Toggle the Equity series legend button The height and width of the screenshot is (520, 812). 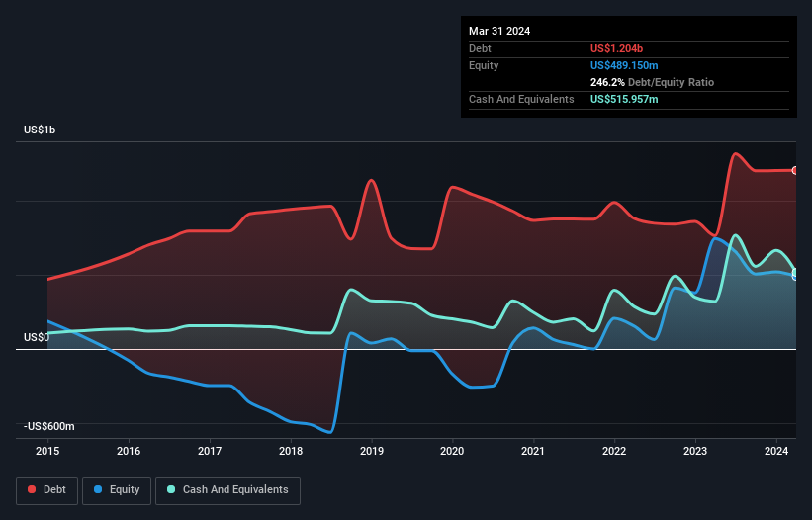coord(117,490)
